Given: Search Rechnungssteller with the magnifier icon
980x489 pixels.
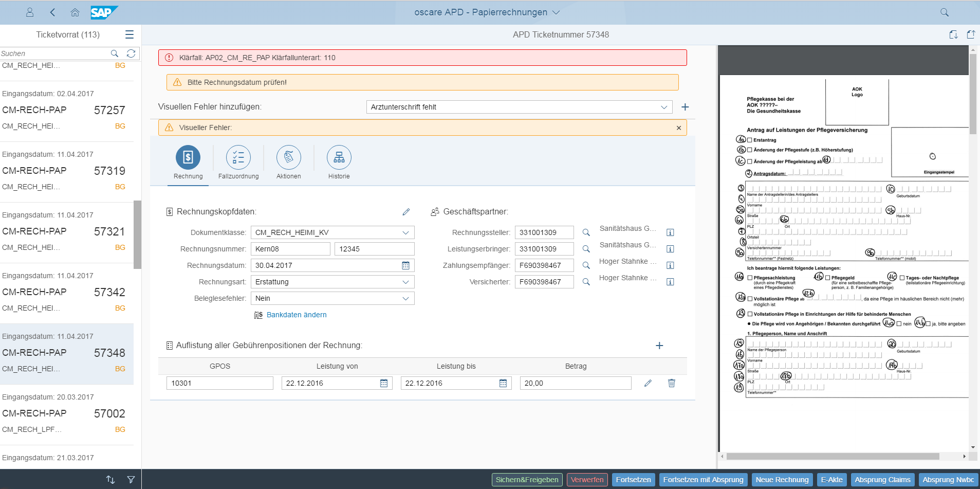Looking at the screenshot, I should [x=586, y=232].
